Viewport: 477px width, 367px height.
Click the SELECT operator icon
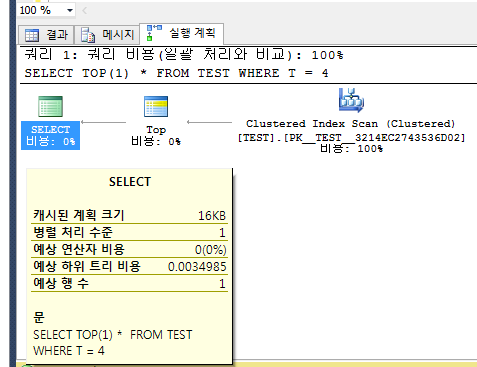(50, 107)
